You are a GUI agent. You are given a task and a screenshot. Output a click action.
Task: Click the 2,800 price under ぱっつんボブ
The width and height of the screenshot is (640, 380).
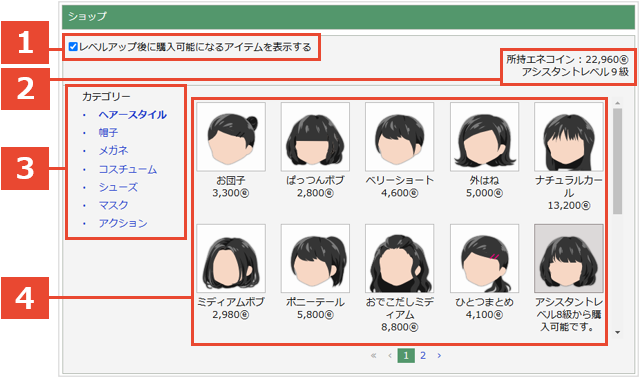coord(315,193)
